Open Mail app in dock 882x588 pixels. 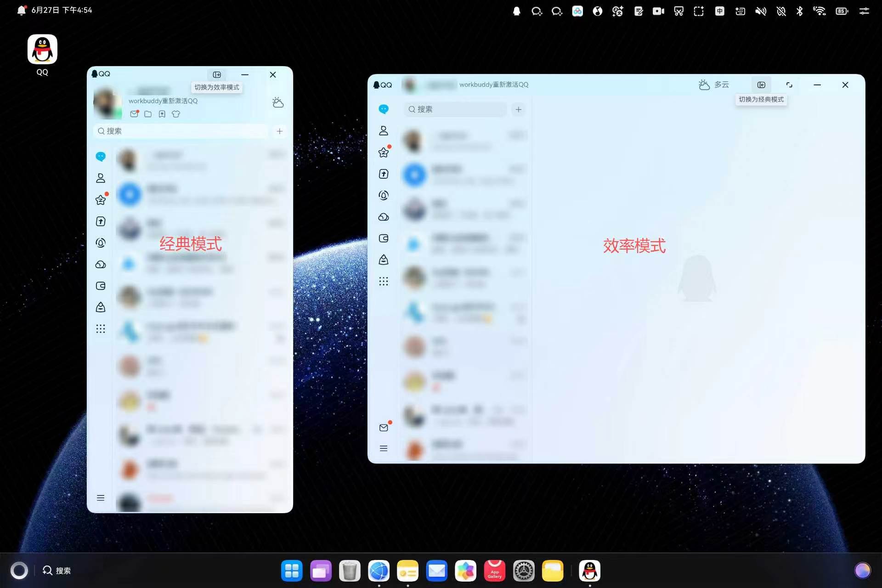pos(436,571)
